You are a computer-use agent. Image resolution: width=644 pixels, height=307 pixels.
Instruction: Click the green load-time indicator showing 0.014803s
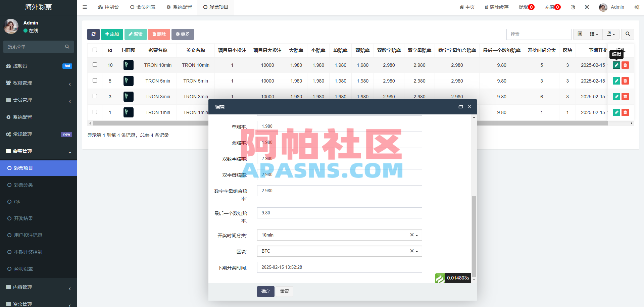tap(453, 278)
